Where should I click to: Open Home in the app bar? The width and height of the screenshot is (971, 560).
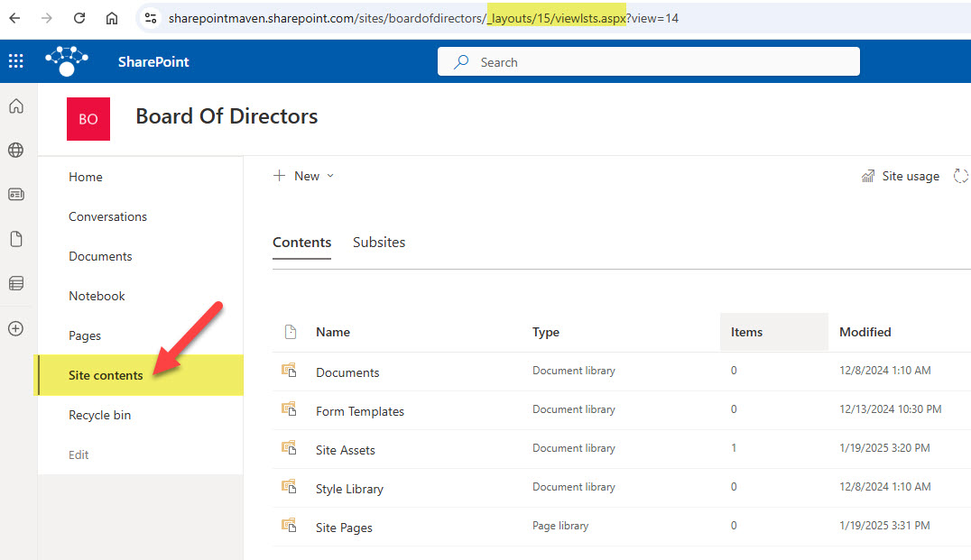(16, 106)
